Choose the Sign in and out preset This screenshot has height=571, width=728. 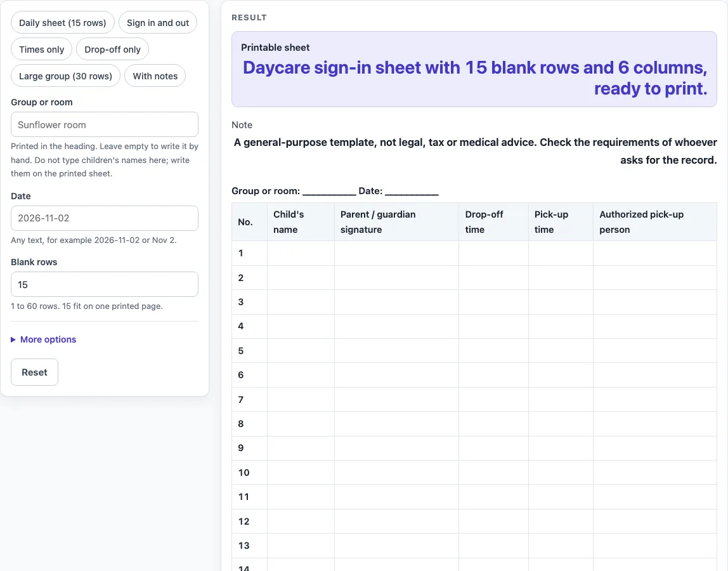click(158, 23)
